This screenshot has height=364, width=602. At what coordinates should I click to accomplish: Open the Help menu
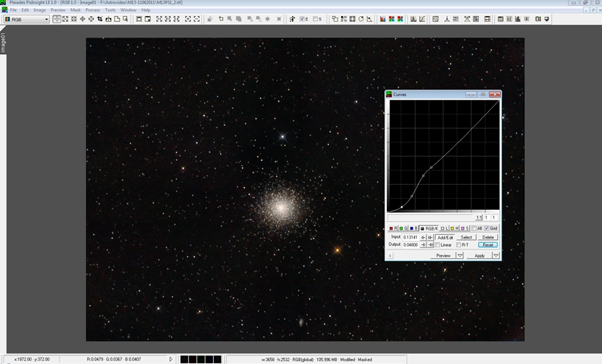[146, 10]
